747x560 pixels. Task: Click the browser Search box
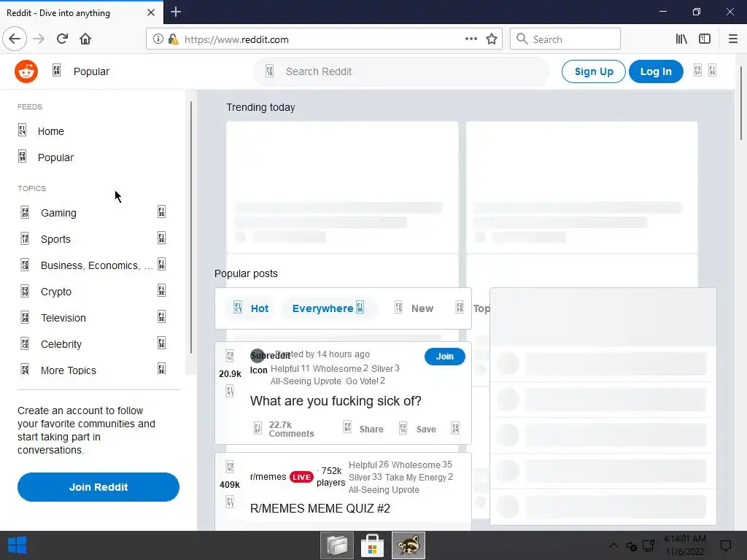(x=565, y=39)
